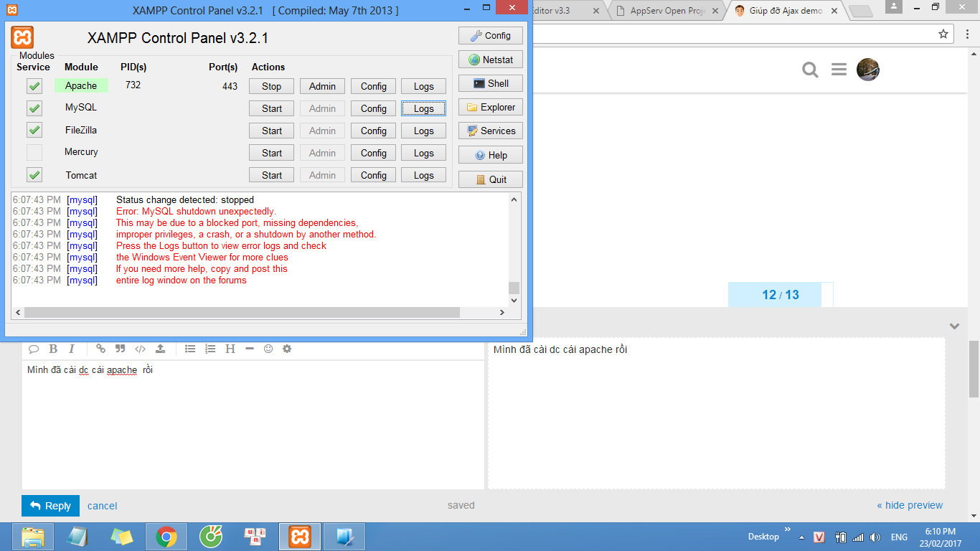Viewport: 980px width, 551px height.
Task: Open editor options gear icon
Action: click(287, 349)
